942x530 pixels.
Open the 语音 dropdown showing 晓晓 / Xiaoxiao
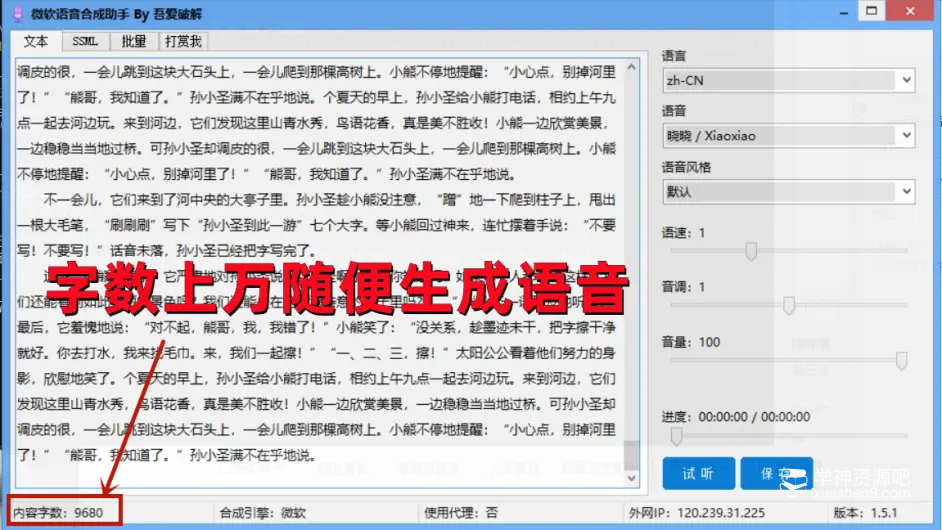tap(788, 135)
